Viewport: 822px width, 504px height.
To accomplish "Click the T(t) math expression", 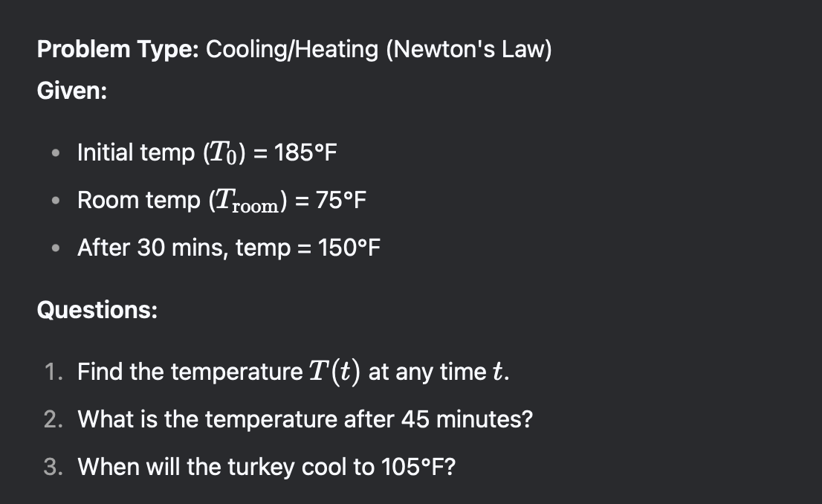I will (x=334, y=372).
